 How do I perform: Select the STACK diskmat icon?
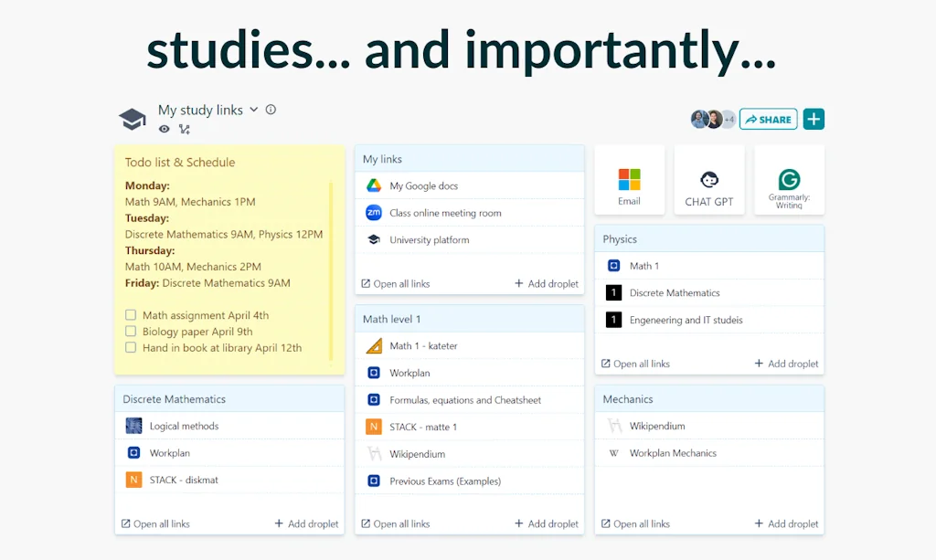[x=134, y=479]
